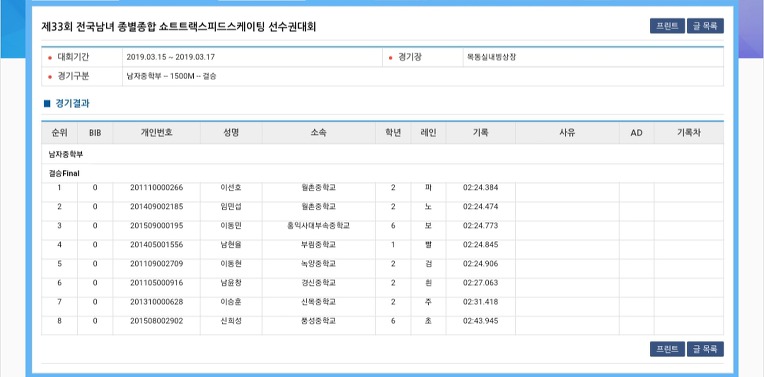Click the winning record 02:24.384
This screenshot has width=764, height=377.
click(x=480, y=188)
